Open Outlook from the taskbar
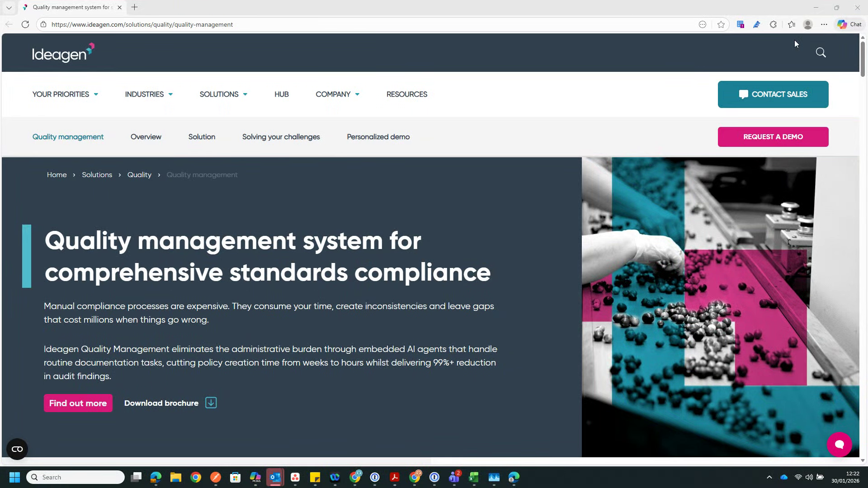 tap(275, 477)
